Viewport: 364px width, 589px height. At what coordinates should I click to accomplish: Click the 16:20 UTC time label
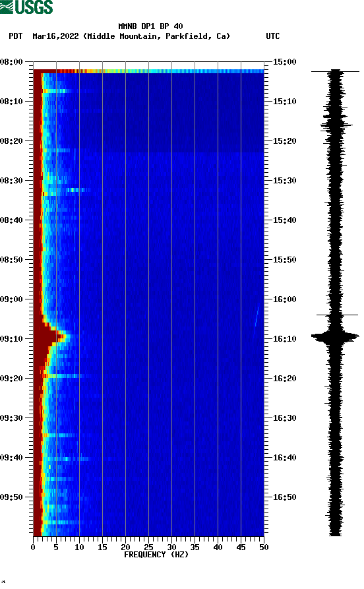click(x=284, y=379)
